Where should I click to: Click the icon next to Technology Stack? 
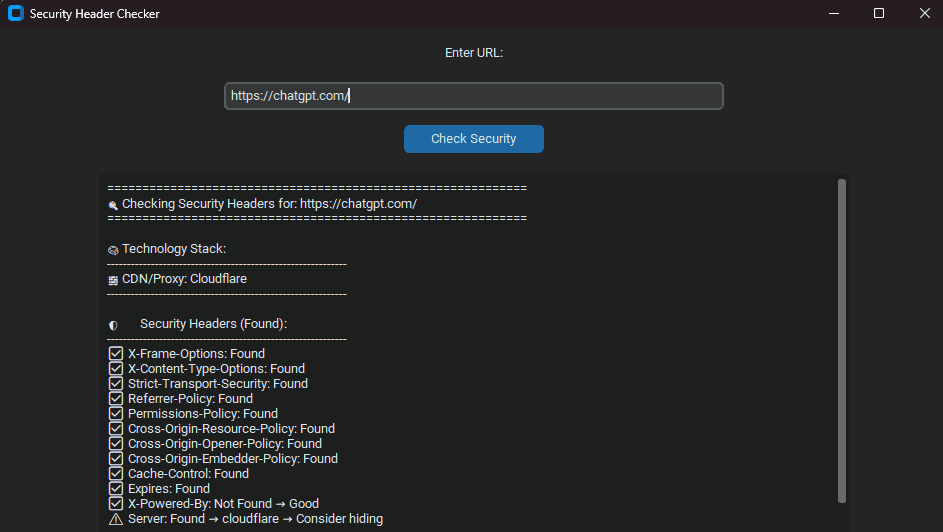(112, 250)
